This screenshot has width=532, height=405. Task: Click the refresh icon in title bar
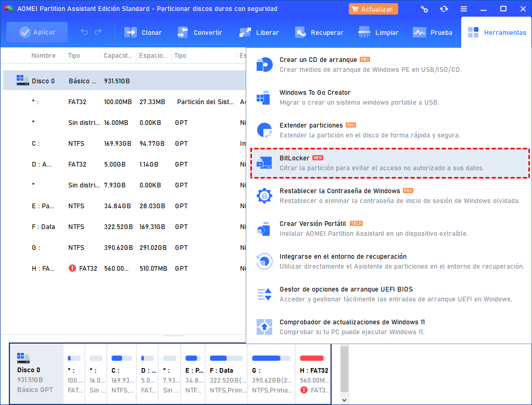(x=444, y=9)
